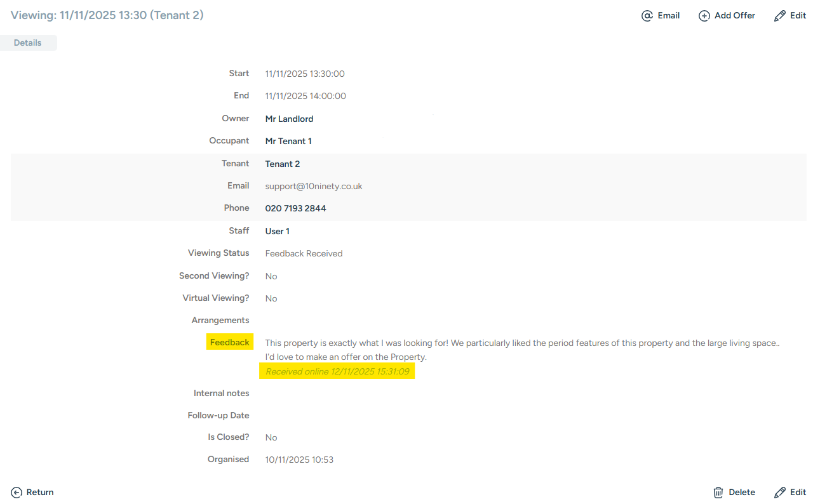
Task: Click the Edit pencil icon beside Add Offer
Action: [780, 16]
